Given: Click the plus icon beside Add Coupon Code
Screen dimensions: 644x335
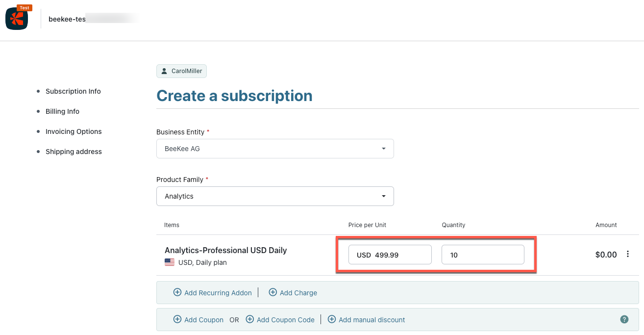Looking at the screenshot, I should click(250, 319).
